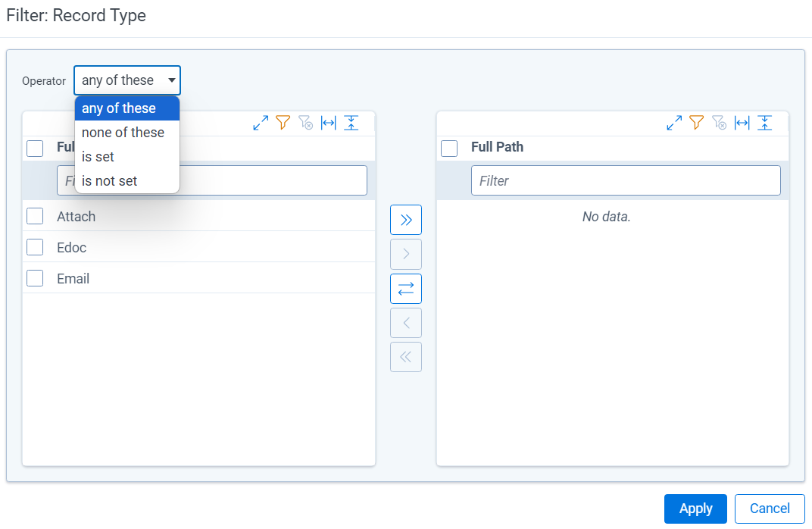Select the Email row text

tap(73, 279)
